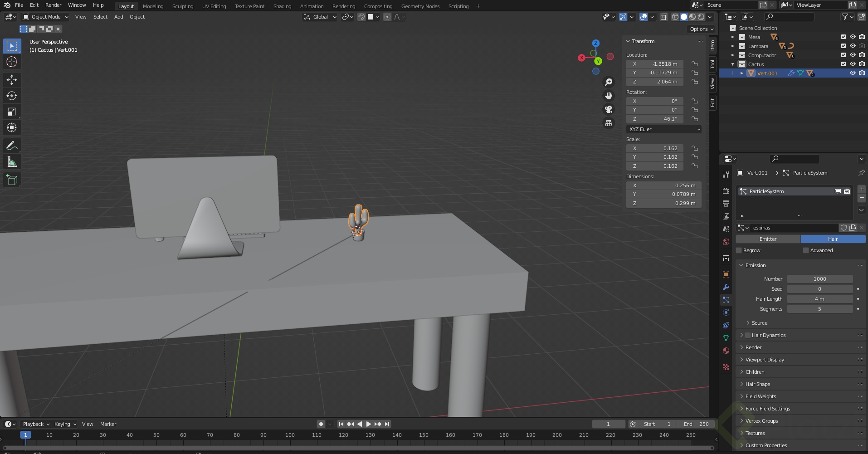Open the Render menu
The height and width of the screenshot is (454, 868).
click(53, 5)
